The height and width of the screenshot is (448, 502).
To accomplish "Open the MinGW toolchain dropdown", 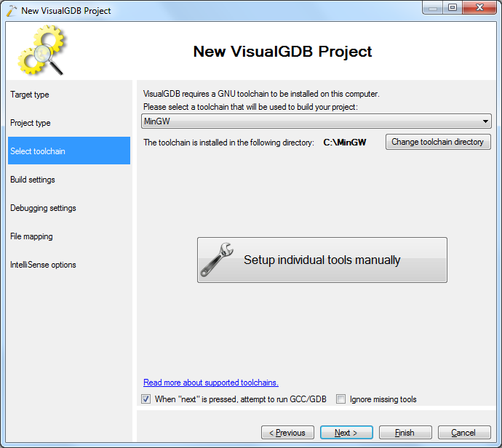I will click(x=316, y=121).
